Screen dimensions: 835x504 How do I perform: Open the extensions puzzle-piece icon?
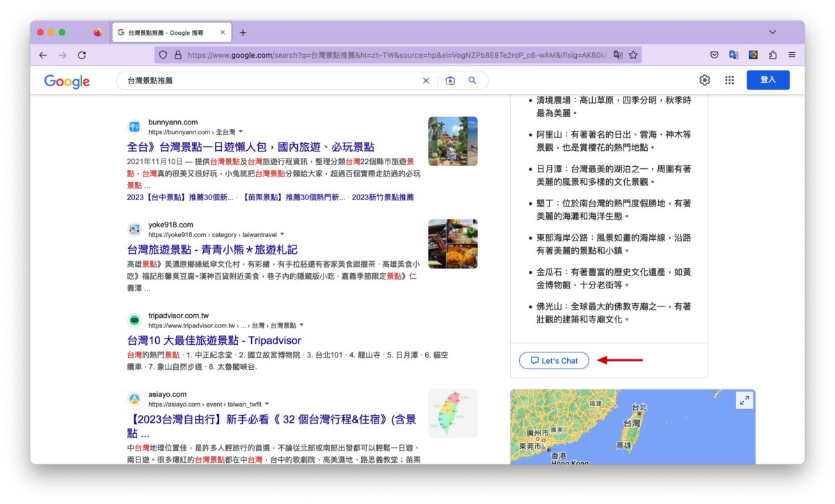[772, 55]
